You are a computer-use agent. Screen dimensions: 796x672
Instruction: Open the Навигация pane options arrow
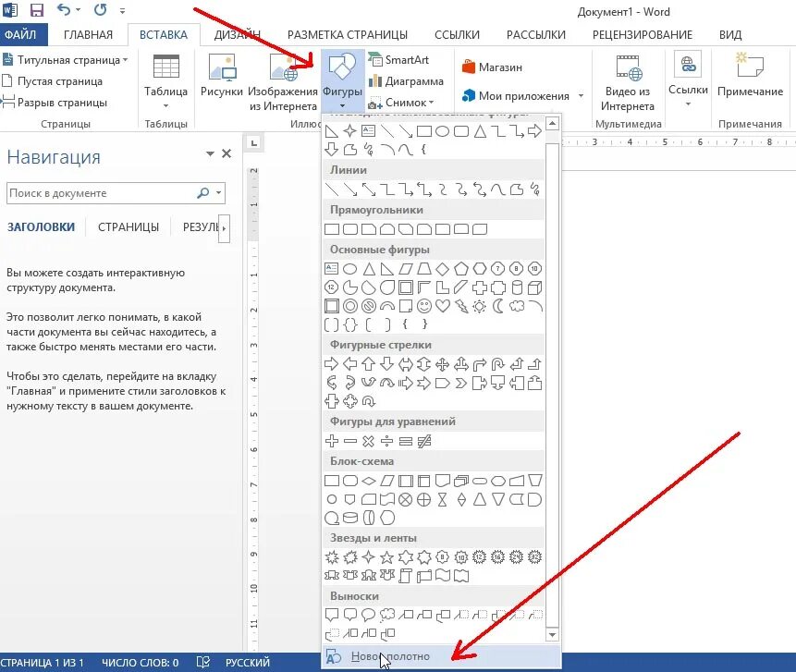click(210, 153)
